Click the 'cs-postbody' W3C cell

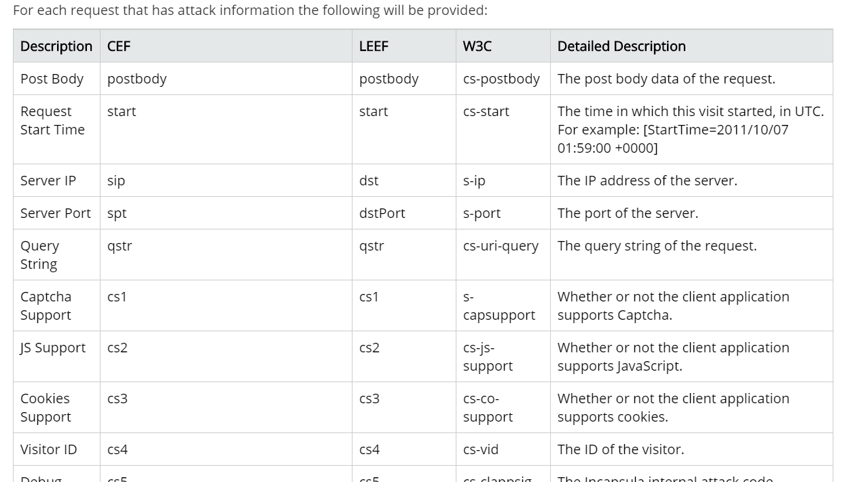click(x=501, y=79)
